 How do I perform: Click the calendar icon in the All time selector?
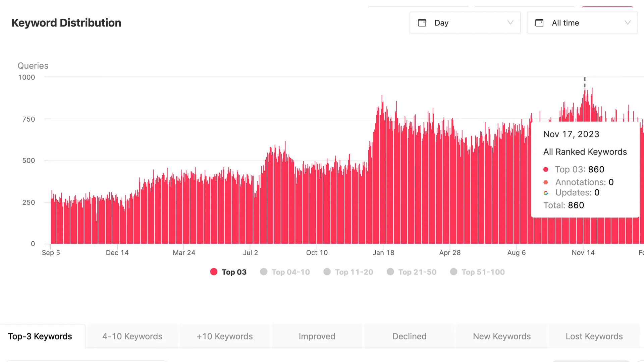pos(540,22)
